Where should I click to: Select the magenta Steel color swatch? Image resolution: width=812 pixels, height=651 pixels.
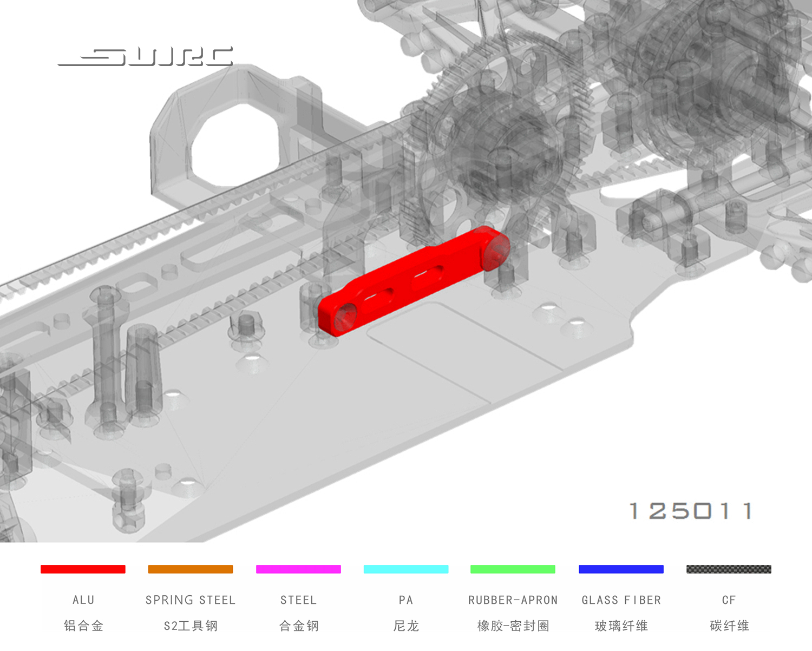tap(298, 569)
